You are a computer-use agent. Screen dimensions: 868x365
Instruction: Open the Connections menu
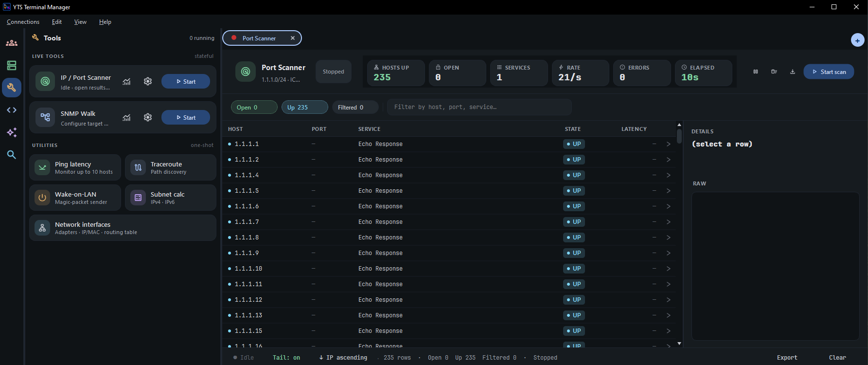click(23, 22)
